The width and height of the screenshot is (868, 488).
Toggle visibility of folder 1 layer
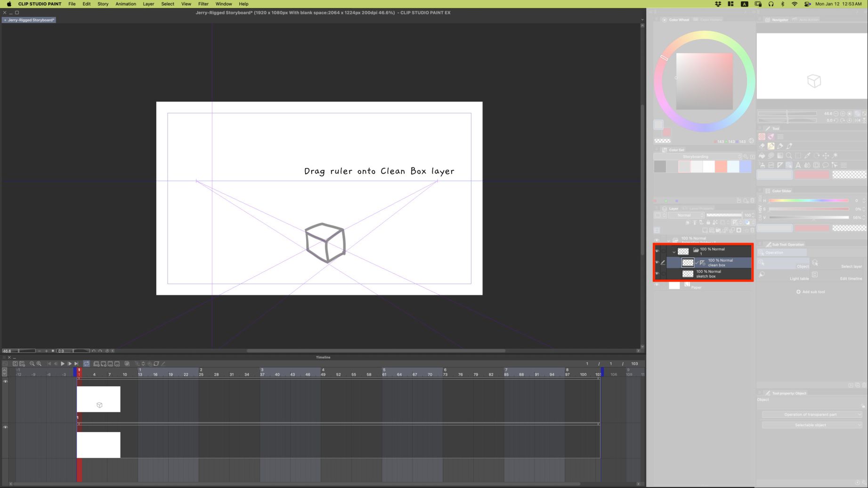tap(657, 251)
